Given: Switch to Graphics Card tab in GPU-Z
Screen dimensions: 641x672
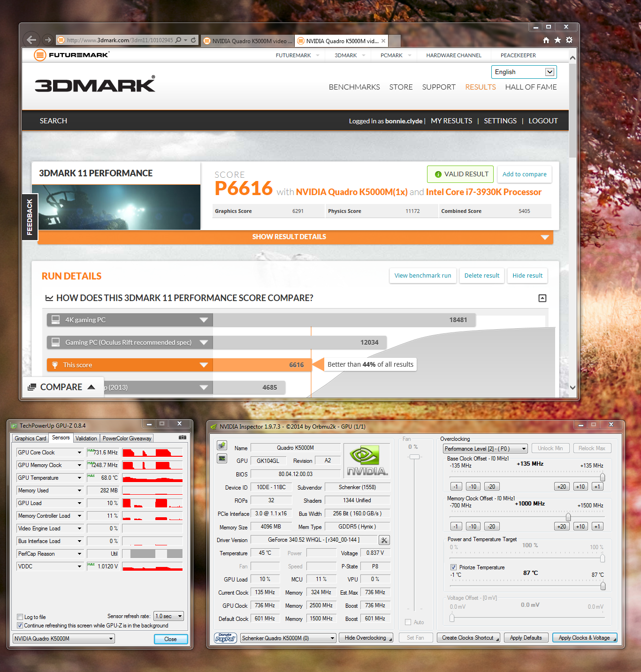Looking at the screenshot, I should (31, 438).
